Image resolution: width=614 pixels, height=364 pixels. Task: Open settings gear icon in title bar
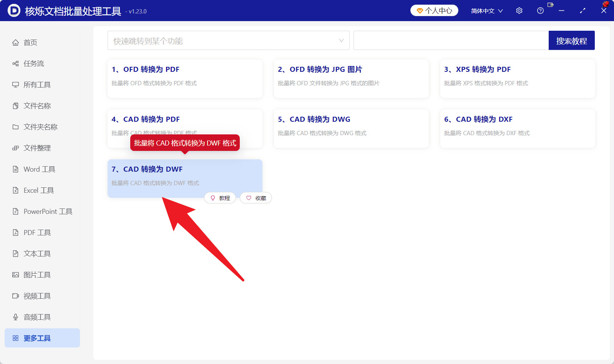pyautogui.click(x=519, y=11)
